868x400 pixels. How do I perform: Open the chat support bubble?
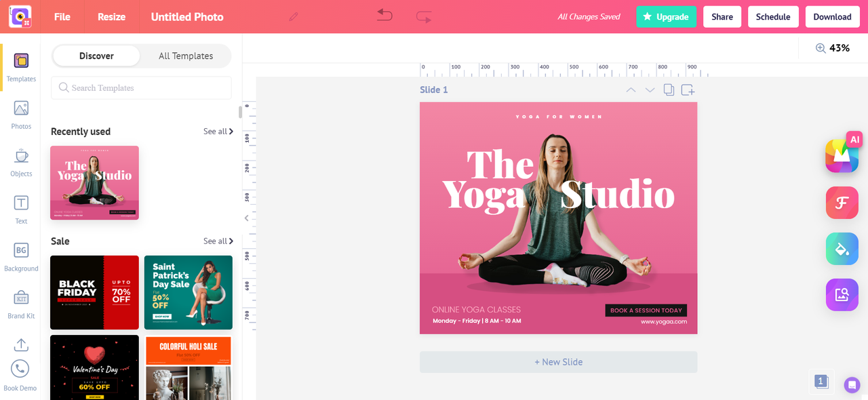[852, 384]
